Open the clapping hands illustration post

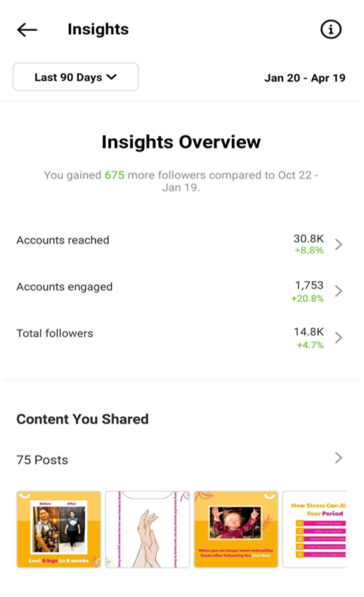point(148,530)
